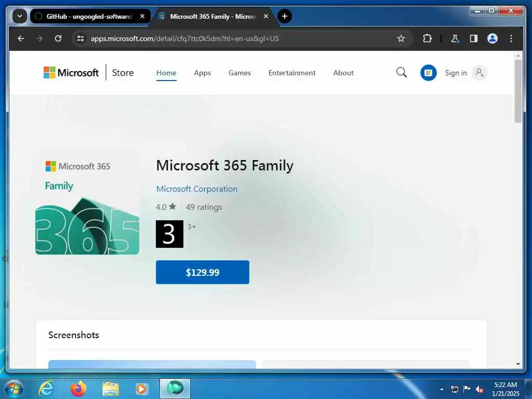Click the 4.0 star rating
This screenshot has width=532, height=399.
click(x=166, y=207)
